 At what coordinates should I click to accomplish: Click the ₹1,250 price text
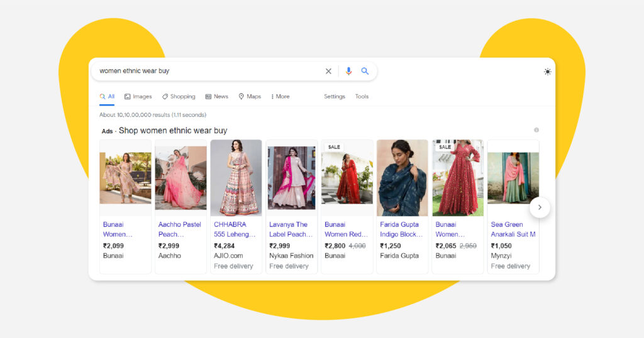[390, 246]
